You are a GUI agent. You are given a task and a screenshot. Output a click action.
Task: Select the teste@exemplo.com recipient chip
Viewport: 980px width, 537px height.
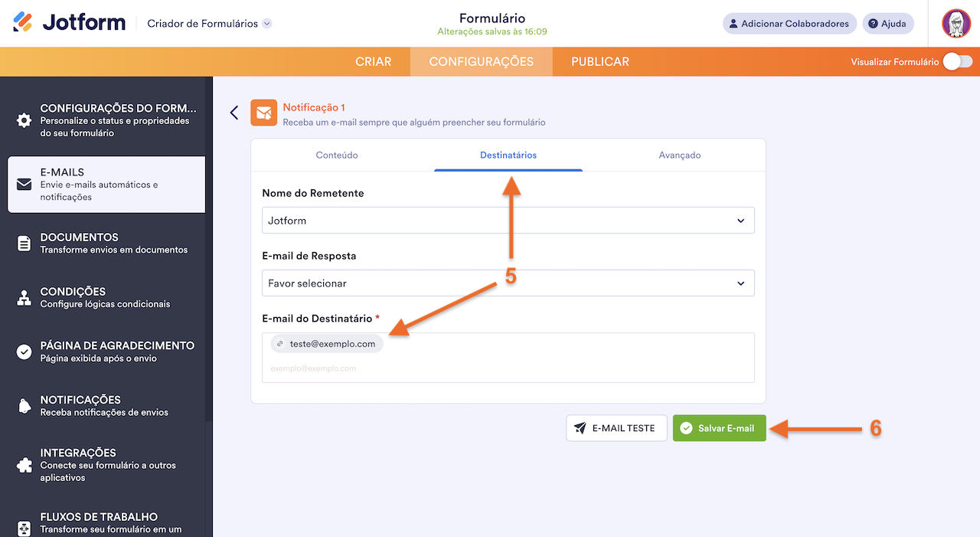click(x=326, y=343)
